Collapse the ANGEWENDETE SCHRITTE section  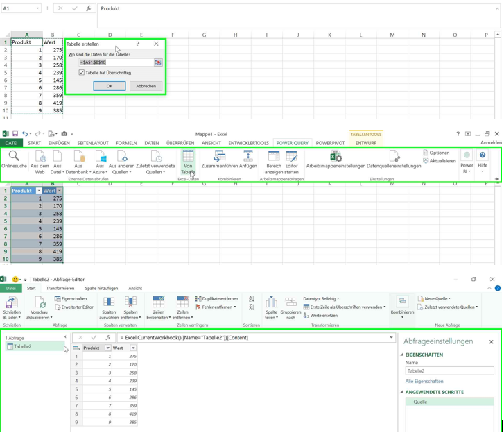click(x=402, y=392)
